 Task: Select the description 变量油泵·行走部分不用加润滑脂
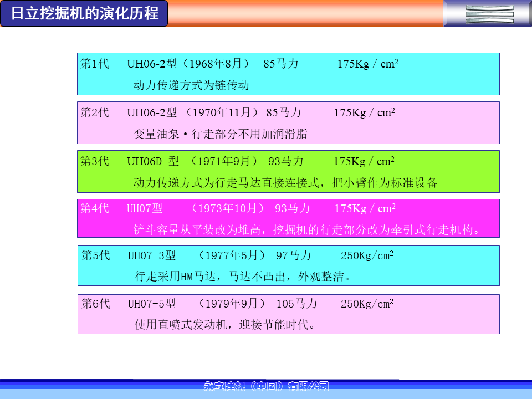click(x=220, y=134)
